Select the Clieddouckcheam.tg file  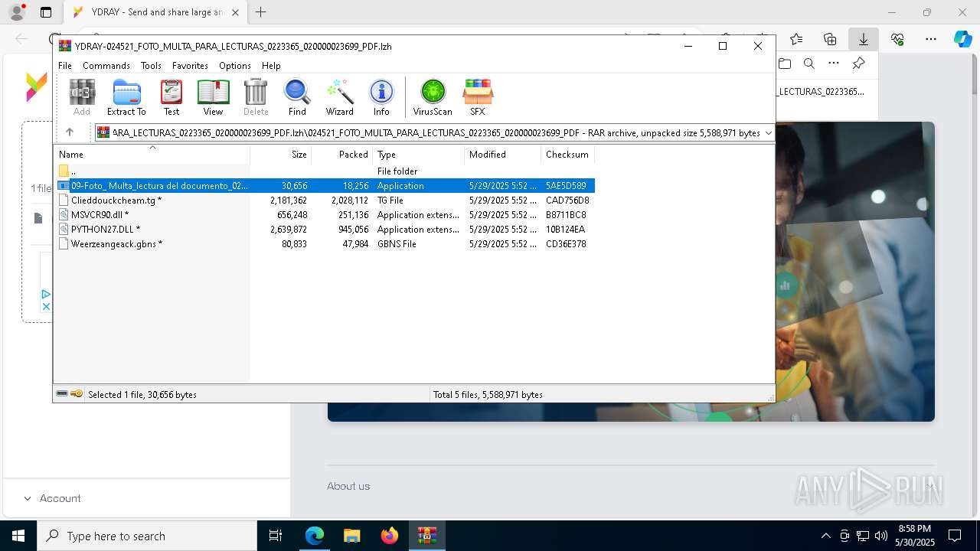[x=325, y=200]
